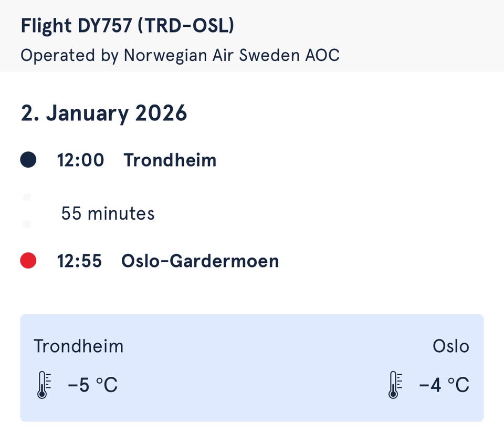This screenshot has height=442, width=504.
Task: Select the 2. January 2026 date
Action: pyautogui.click(x=104, y=113)
